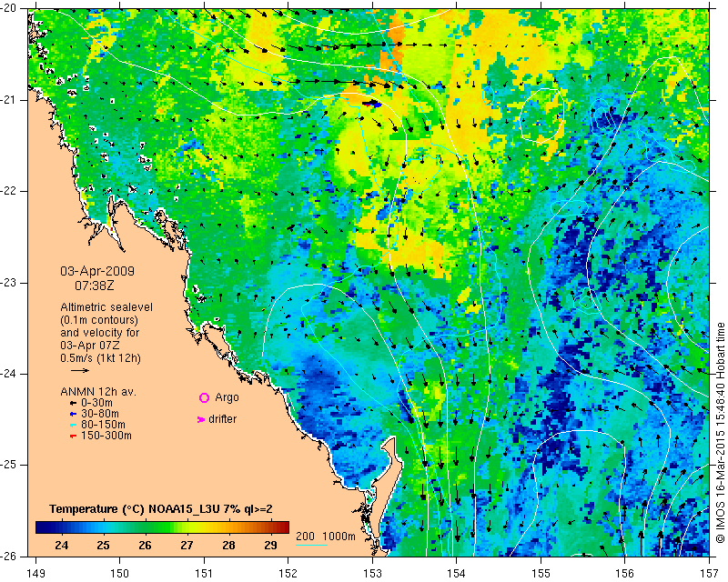Viewport: 728px width, 582px height.
Task: Click the temperature colorbar at 29 degrees
Action: pyautogui.click(x=270, y=527)
